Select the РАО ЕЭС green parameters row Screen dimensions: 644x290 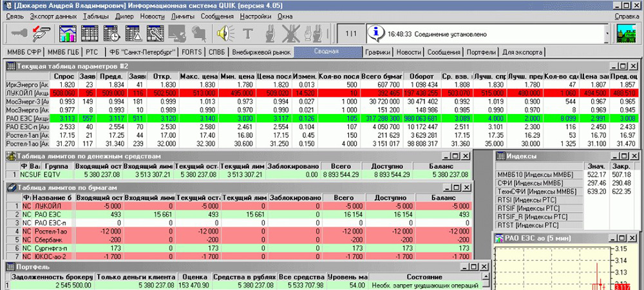(321, 119)
